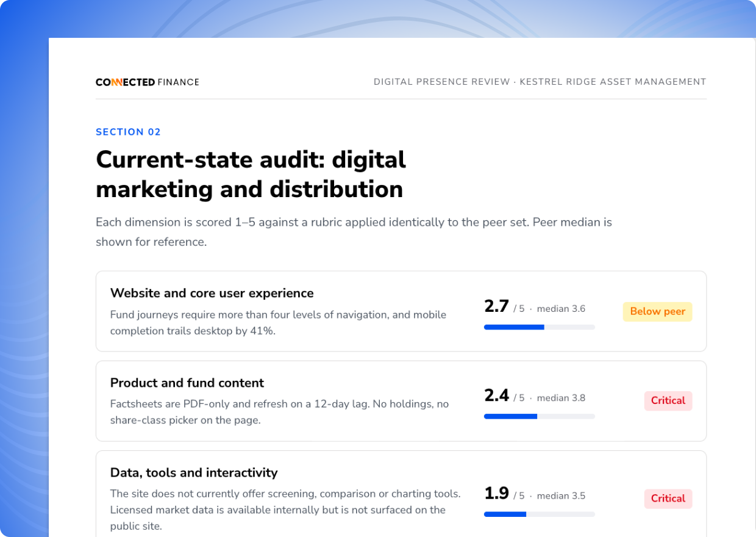This screenshot has height=537, width=756.
Task: Click the Below peer status badge
Action: click(x=657, y=311)
